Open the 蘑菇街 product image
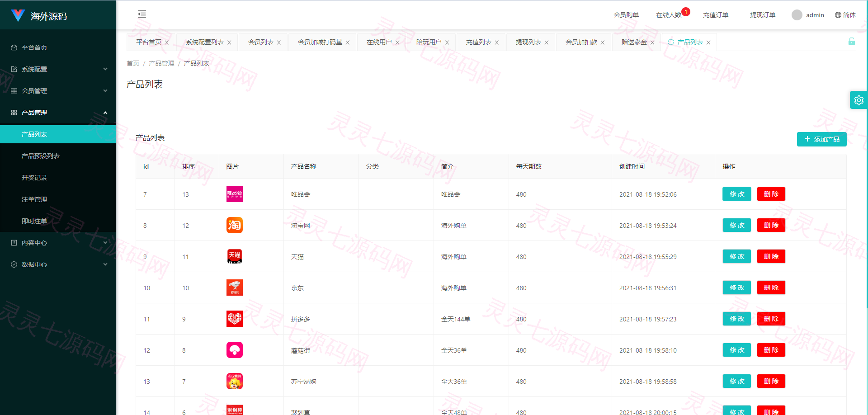The width and height of the screenshot is (868, 415). 235,350
